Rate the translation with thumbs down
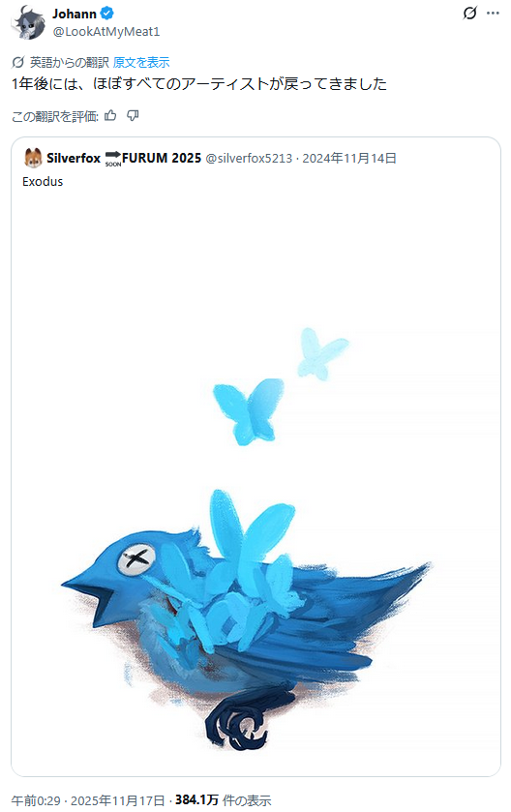The width and height of the screenshot is (511, 812). (133, 115)
